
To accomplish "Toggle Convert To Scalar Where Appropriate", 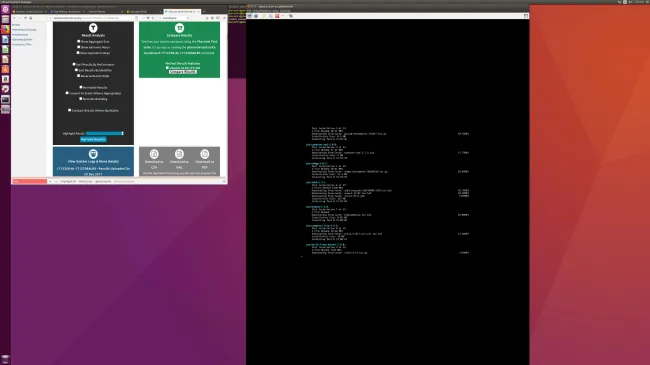I will coord(67,93).
